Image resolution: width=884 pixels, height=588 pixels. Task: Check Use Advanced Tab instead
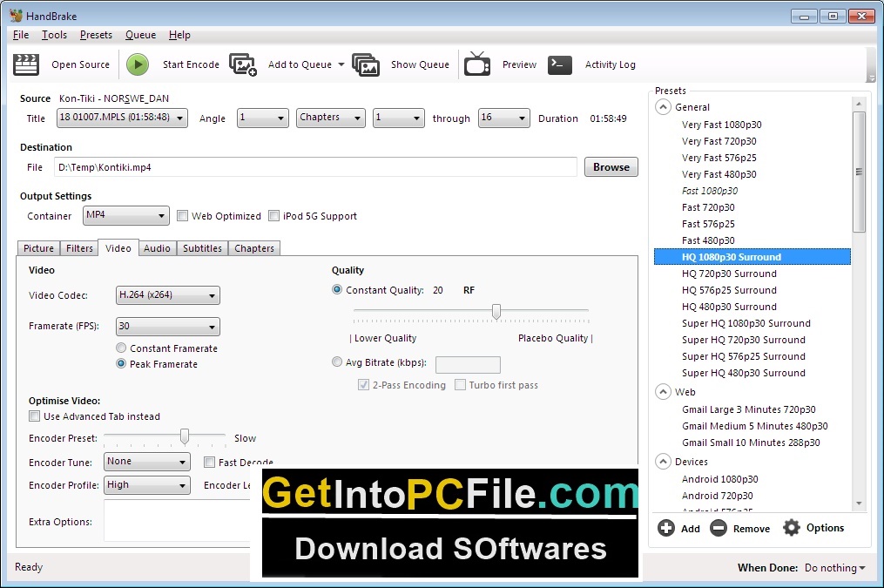[x=34, y=416]
